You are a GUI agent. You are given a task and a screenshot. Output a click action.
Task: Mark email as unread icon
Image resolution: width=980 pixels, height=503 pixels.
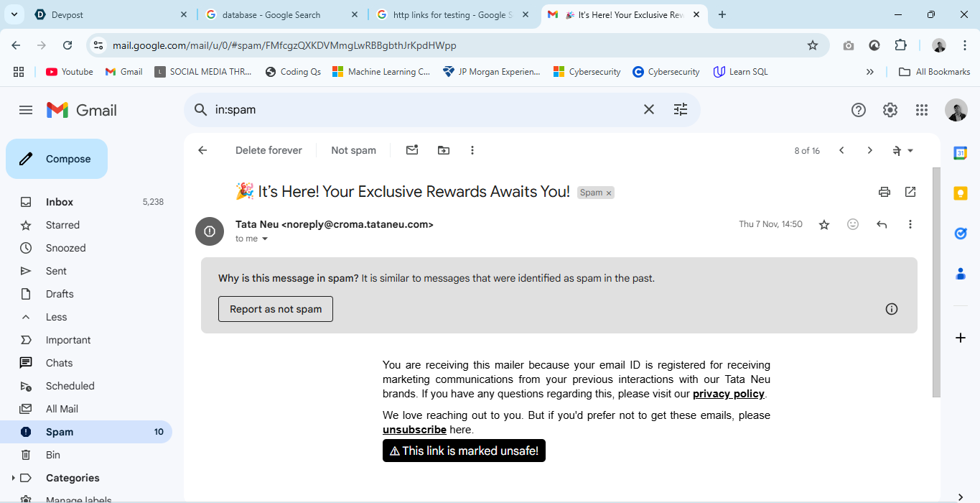412,150
